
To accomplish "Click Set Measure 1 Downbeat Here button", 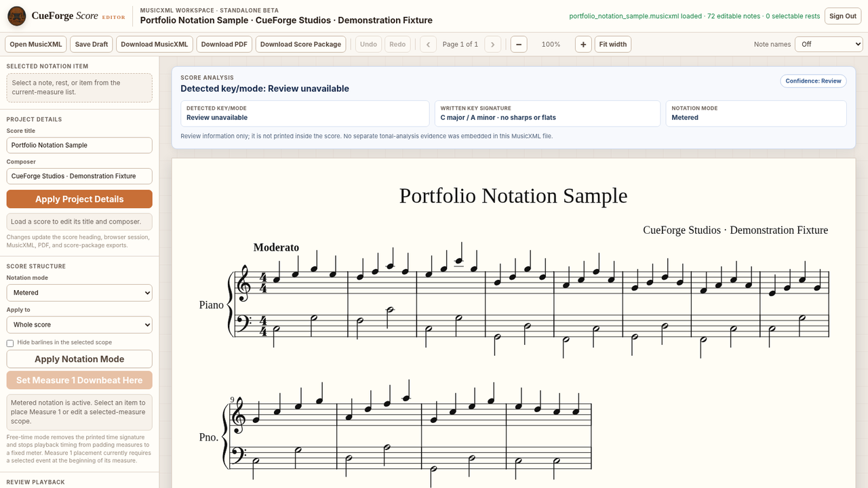I will point(79,380).
